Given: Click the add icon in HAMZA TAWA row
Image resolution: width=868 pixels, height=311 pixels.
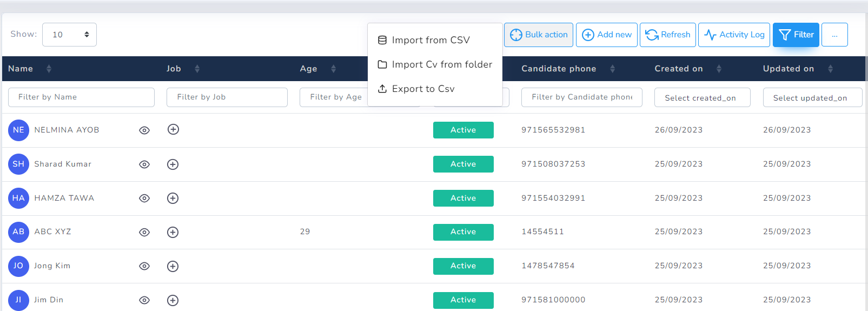Looking at the screenshot, I should tap(173, 198).
